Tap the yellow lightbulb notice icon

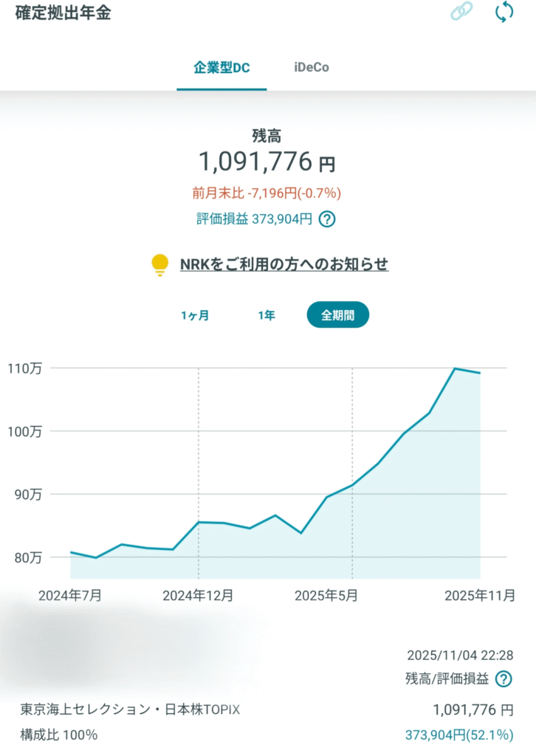click(159, 264)
